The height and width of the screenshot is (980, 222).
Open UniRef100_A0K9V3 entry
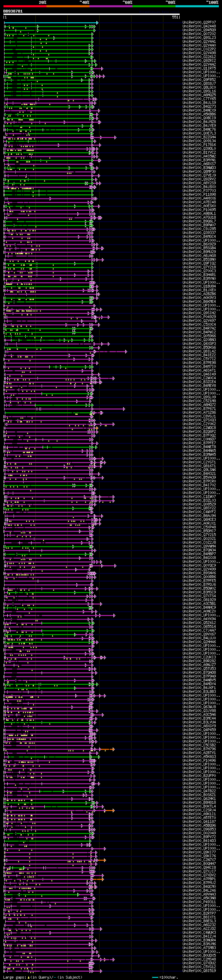[x=199, y=298]
